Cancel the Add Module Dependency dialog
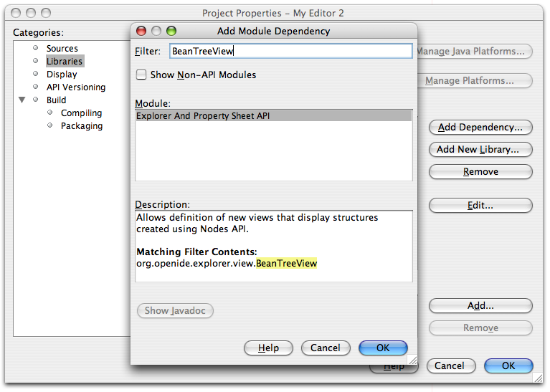The width and height of the screenshot is (550, 392). click(326, 348)
